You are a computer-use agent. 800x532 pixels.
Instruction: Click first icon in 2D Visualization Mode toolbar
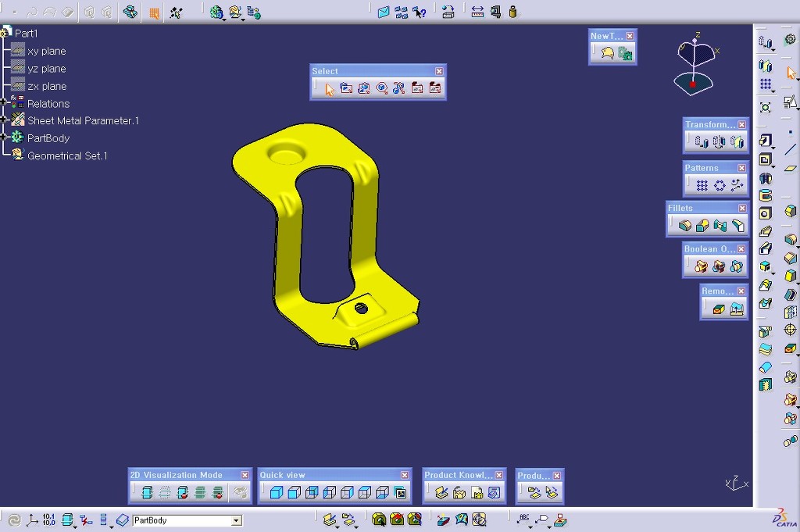point(147,493)
